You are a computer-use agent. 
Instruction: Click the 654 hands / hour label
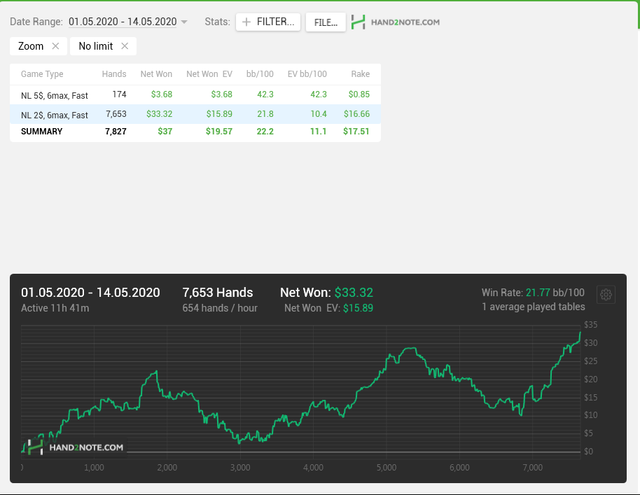tap(220, 308)
